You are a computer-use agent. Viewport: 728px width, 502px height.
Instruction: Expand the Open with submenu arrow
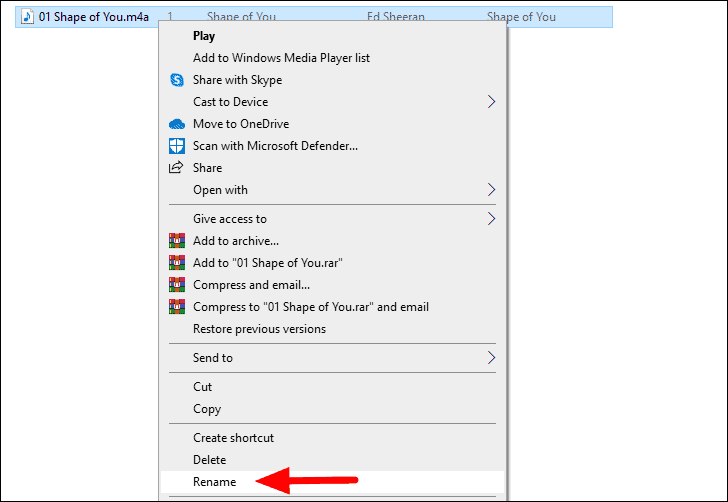(491, 189)
